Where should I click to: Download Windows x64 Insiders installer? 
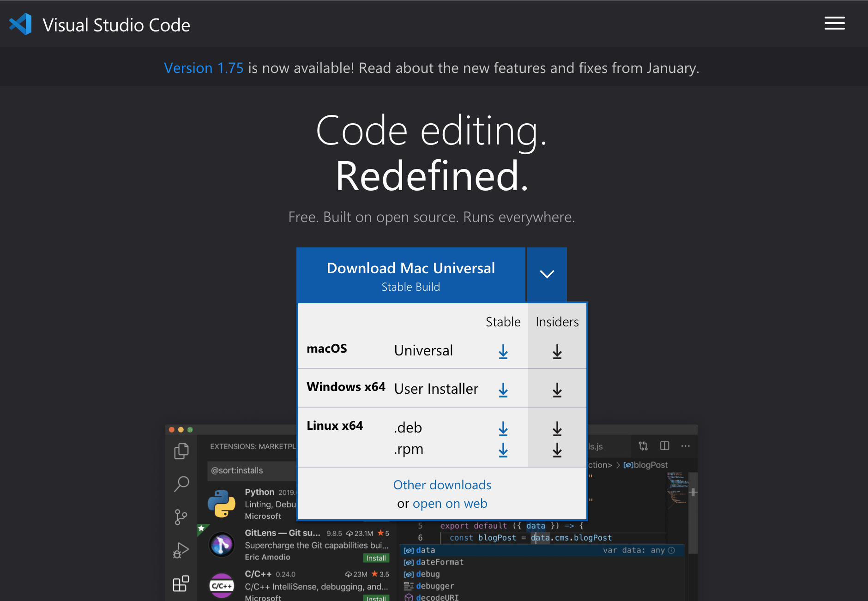pos(557,390)
